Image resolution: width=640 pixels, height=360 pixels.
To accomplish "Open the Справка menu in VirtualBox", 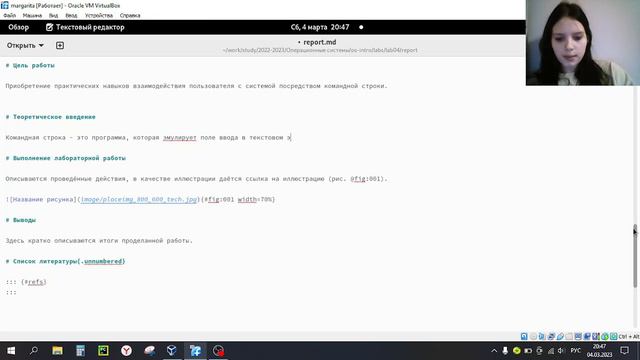I will [x=130, y=16].
